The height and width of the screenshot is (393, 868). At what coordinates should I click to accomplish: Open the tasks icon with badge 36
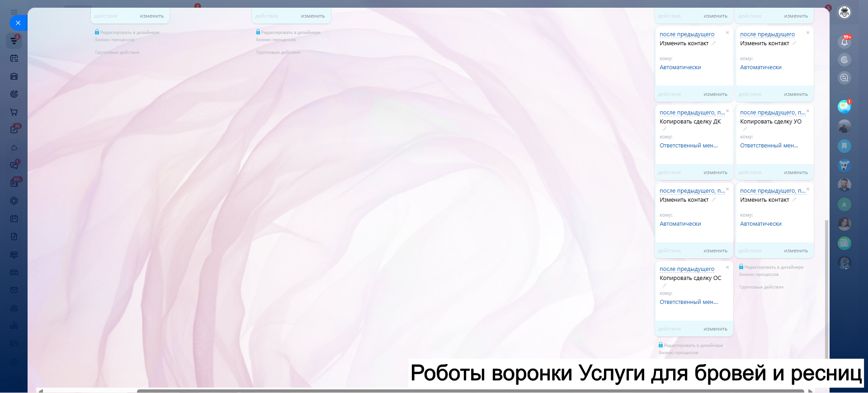click(x=14, y=130)
